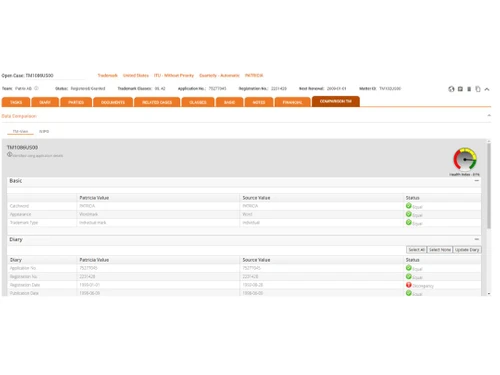Switch to the Basic tab
500x375 pixels.
click(229, 102)
